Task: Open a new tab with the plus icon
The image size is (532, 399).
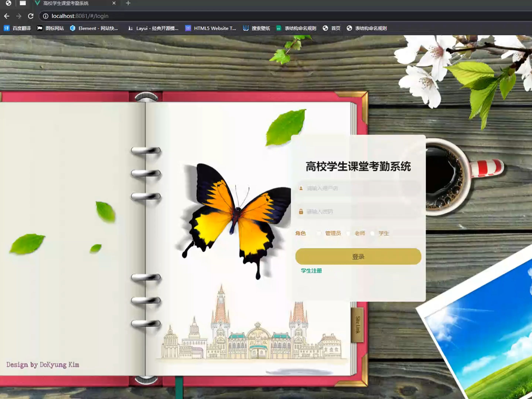Action: tap(128, 3)
